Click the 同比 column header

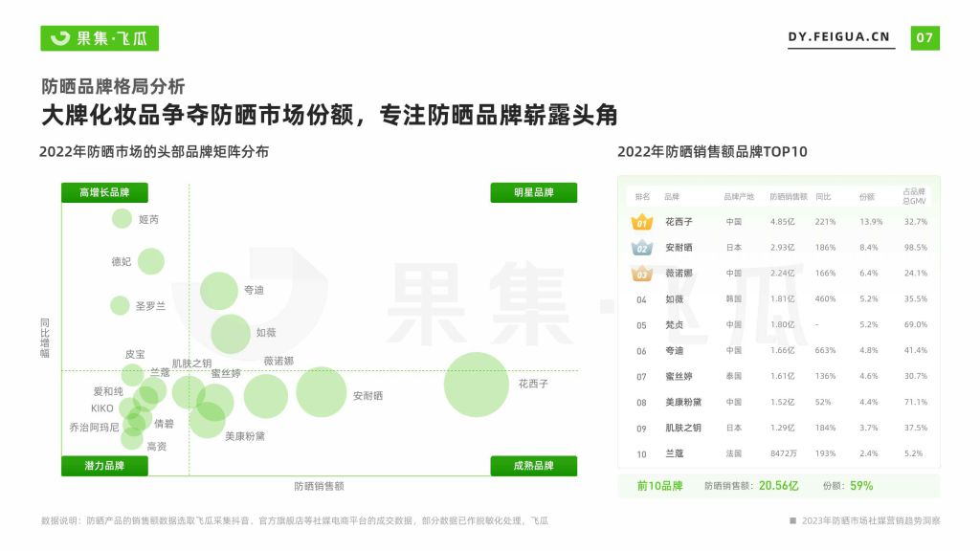pyautogui.click(x=823, y=197)
